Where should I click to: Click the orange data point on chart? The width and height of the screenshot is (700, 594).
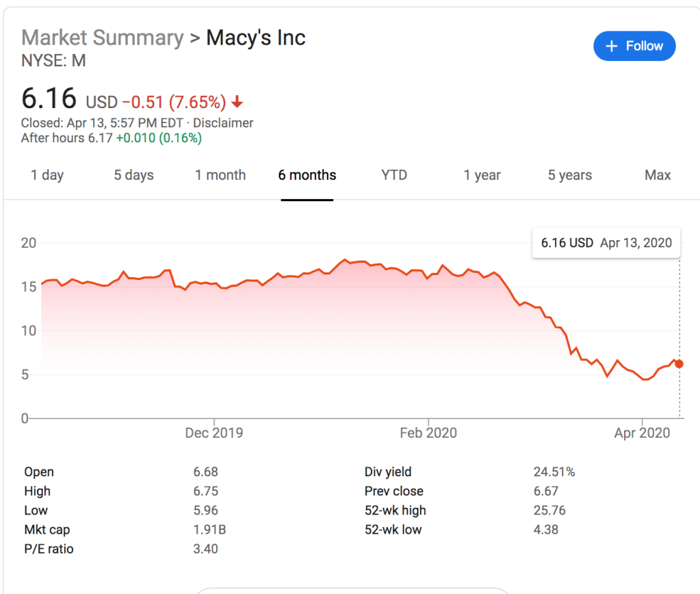(679, 364)
